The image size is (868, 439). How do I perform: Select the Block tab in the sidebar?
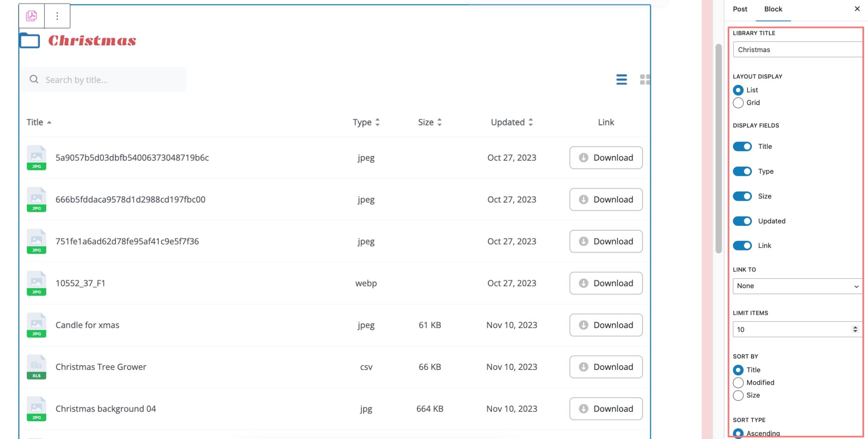click(x=773, y=9)
